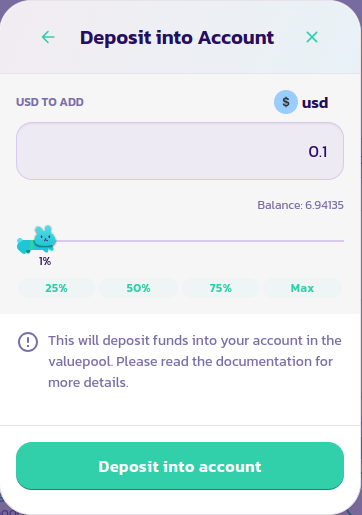
Task: Click the bunny slider handle
Action: pyautogui.click(x=45, y=239)
